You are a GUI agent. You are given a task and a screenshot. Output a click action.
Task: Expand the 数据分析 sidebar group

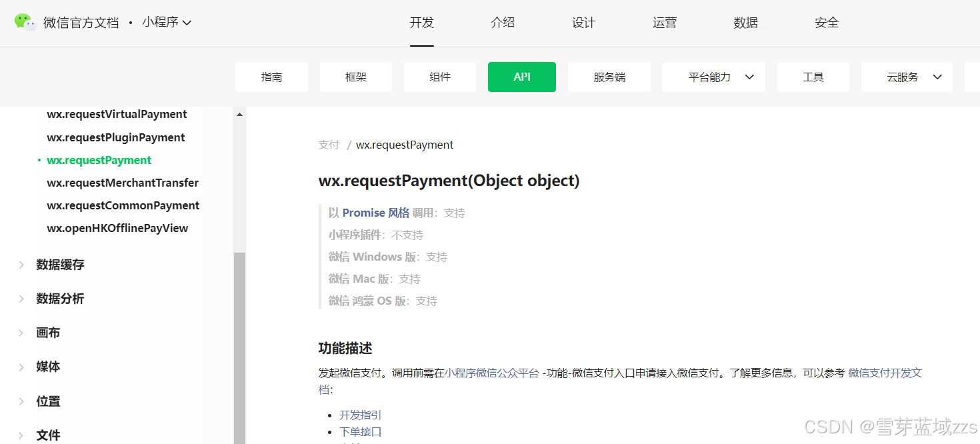[60, 299]
